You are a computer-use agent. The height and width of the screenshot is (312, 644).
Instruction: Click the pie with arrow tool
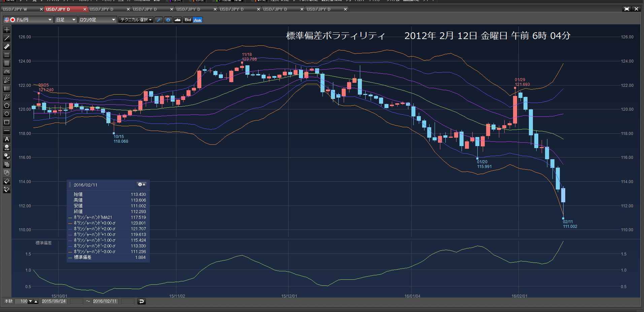[7, 156]
